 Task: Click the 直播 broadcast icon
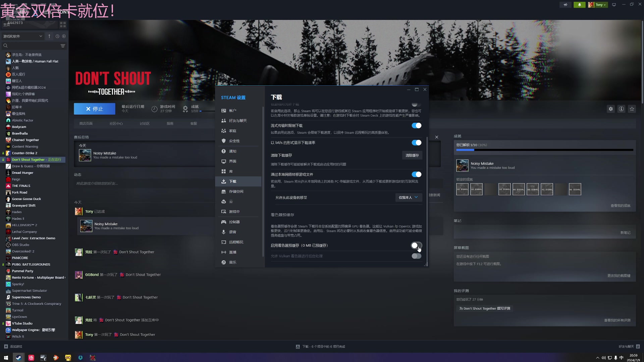tap(224, 252)
